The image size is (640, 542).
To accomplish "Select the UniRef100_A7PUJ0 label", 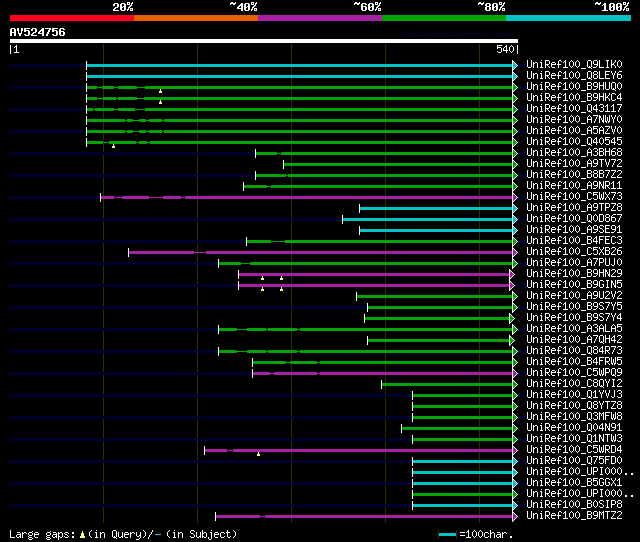I will click(574, 263).
